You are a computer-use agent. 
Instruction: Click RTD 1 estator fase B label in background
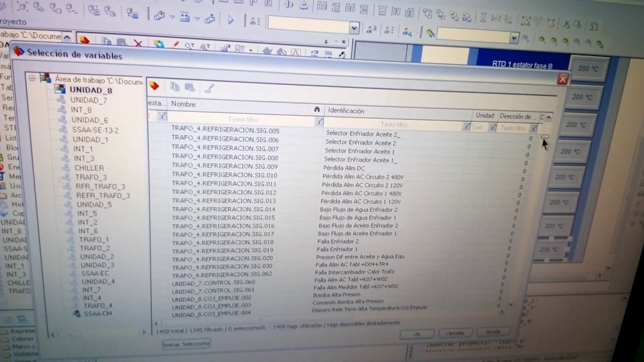521,65
